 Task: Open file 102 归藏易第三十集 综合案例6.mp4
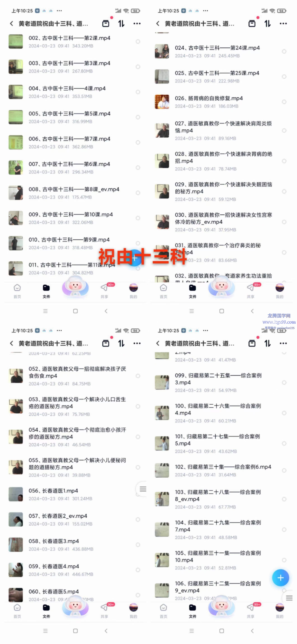223,470
